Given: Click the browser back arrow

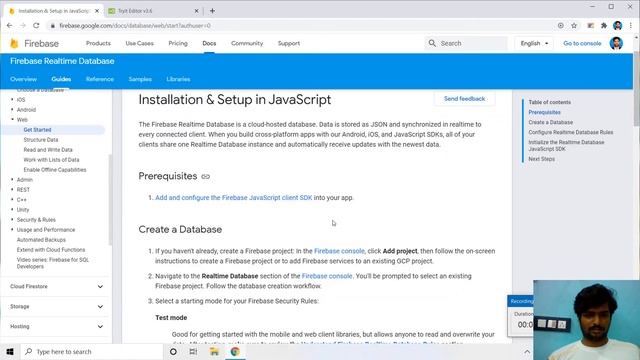Looking at the screenshot, I should click(x=9, y=25).
